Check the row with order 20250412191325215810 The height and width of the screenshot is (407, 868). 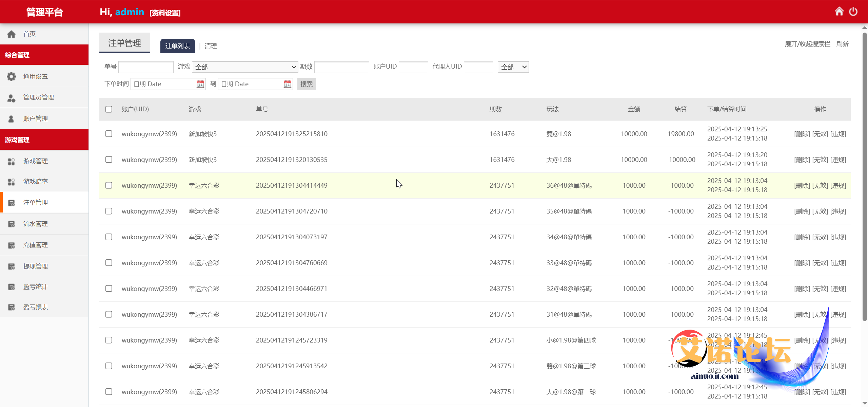tap(109, 134)
